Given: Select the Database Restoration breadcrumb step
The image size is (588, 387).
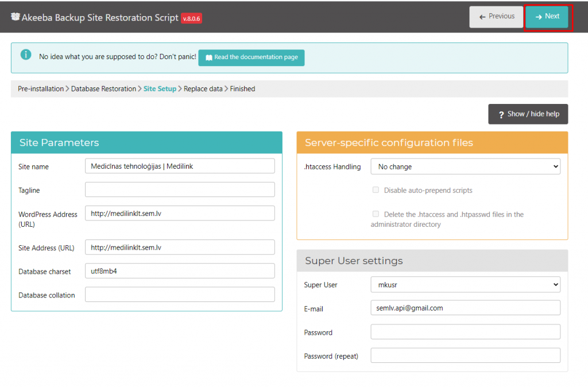Looking at the screenshot, I should coord(103,89).
